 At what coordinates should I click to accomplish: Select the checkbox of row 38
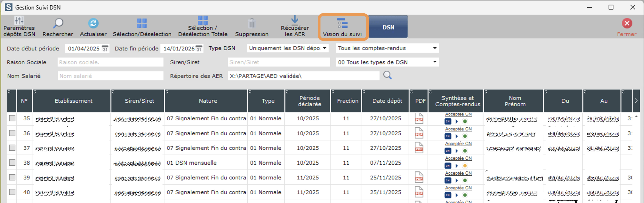click(x=12, y=163)
